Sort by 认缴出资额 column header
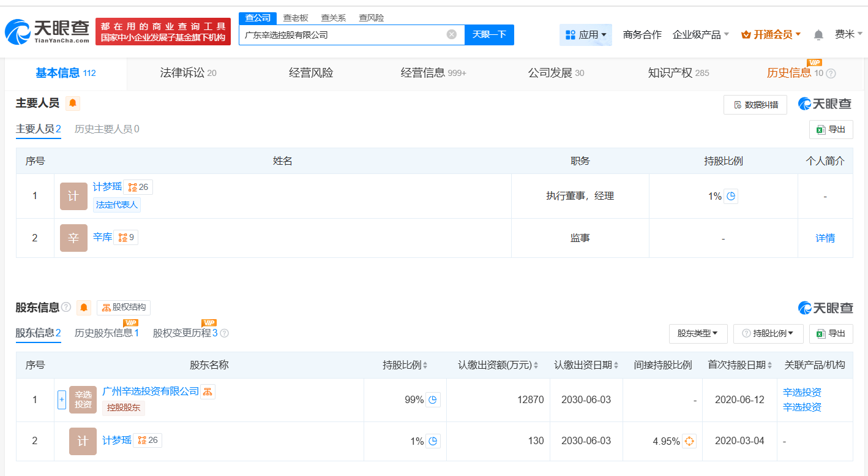 pyautogui.click(x=498, y=365)
